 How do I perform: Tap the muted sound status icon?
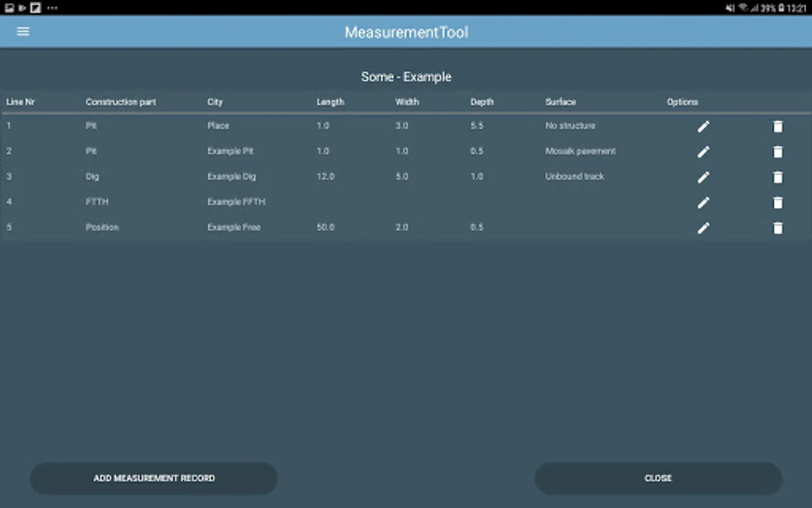coord(730,8)
